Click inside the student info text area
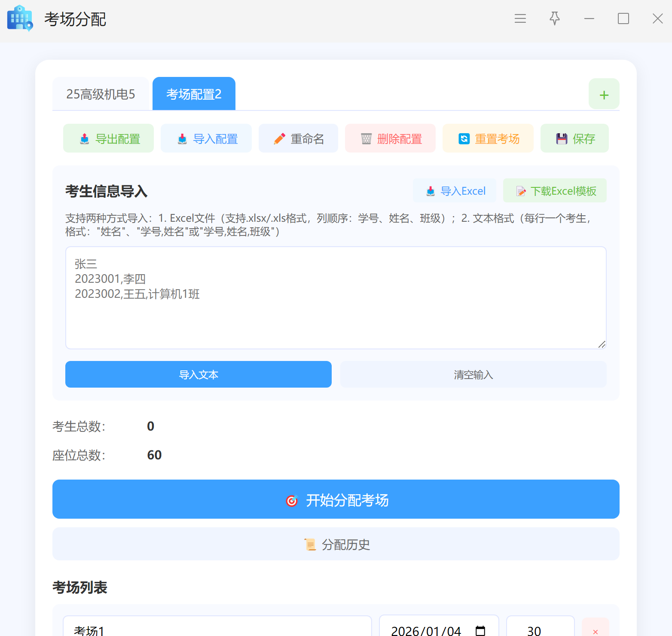 (x=335, y=318)
